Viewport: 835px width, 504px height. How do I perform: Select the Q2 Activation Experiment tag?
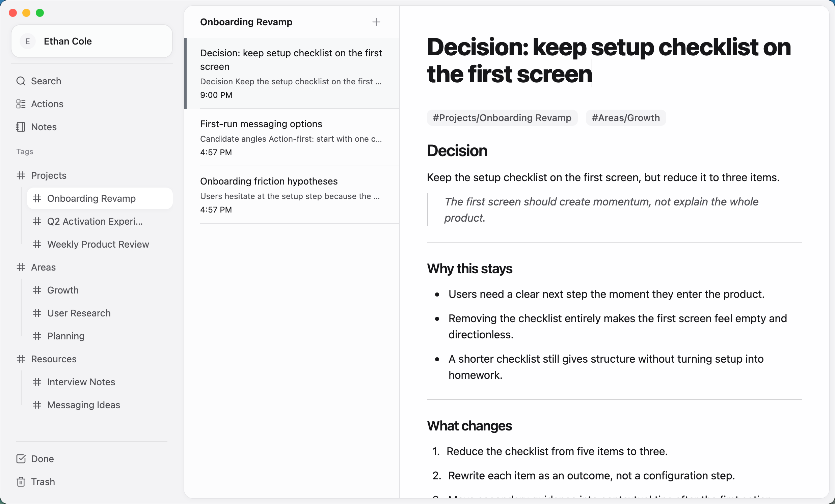pyautogui.click(x=95, y=221)
